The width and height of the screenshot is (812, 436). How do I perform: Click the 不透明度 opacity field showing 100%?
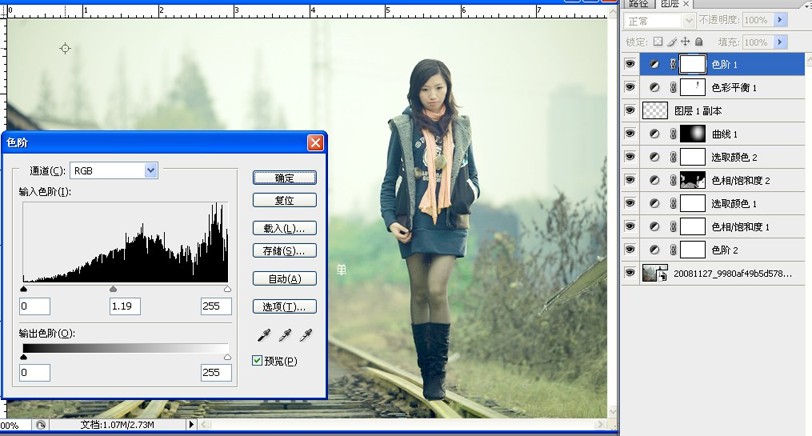click(x=758, y=20)
